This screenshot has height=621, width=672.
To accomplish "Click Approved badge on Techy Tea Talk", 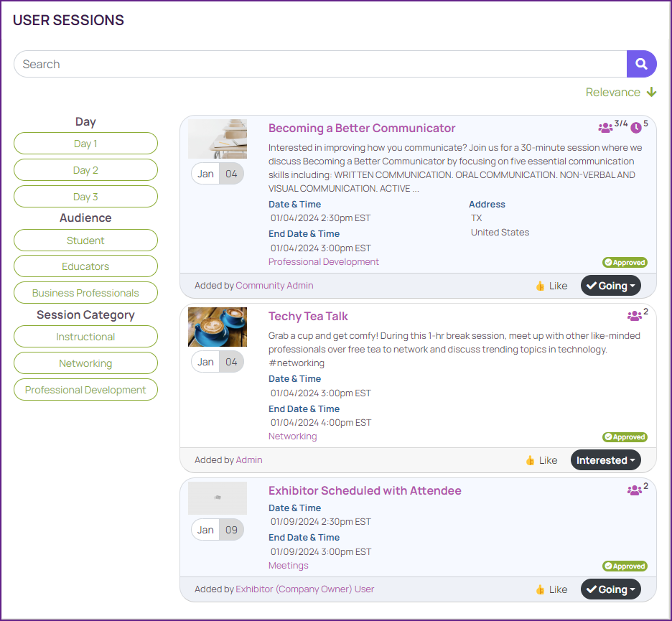I will pos(625,437).
